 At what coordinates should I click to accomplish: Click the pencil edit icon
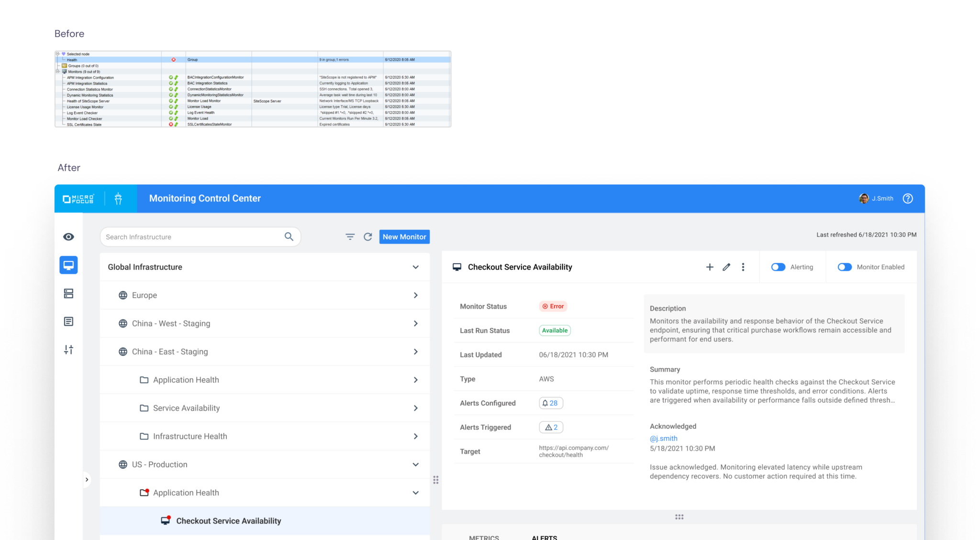tap(726, 267)
